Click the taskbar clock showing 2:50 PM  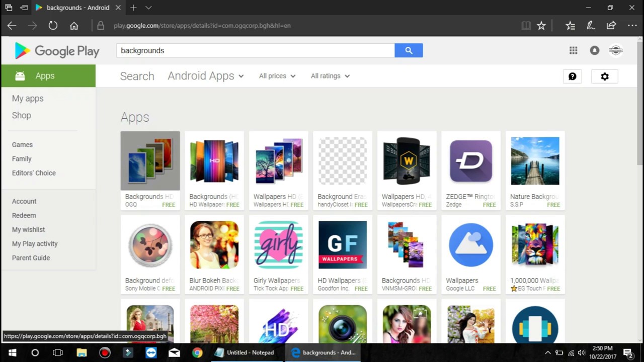(602, 352)
